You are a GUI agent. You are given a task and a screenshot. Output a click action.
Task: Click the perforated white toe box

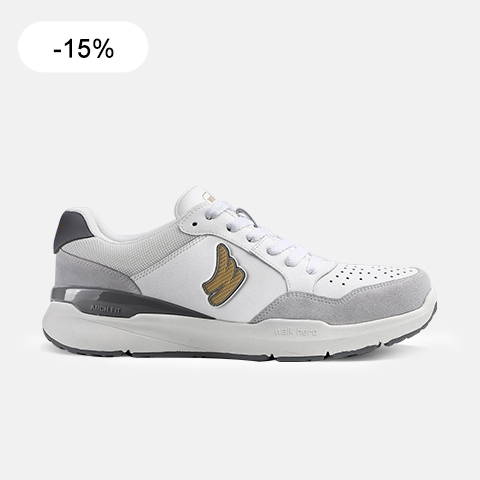pos(362,276)
